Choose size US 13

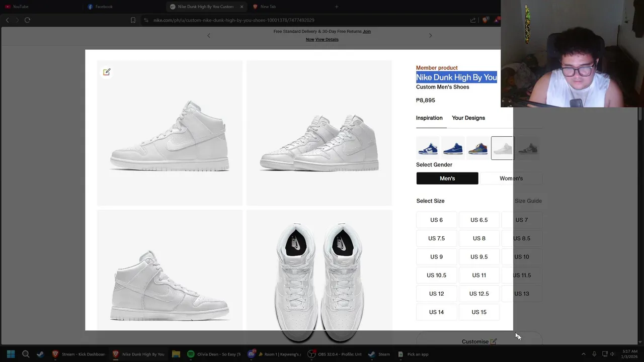pos(522,294)
